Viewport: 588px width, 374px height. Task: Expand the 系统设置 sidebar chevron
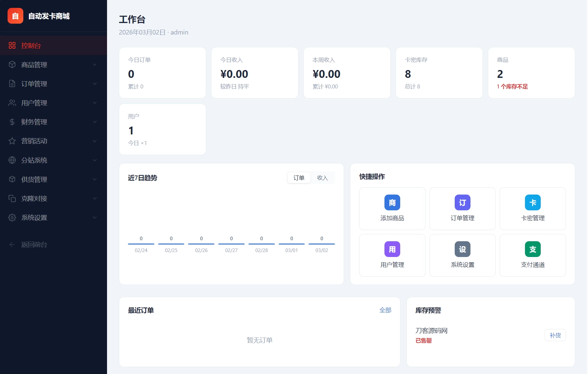point(95,217)
